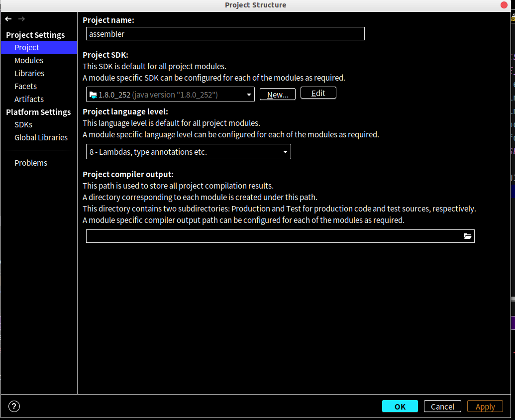
Task: Select Global Libraries in the sidebar
Action: click(41, 137)
